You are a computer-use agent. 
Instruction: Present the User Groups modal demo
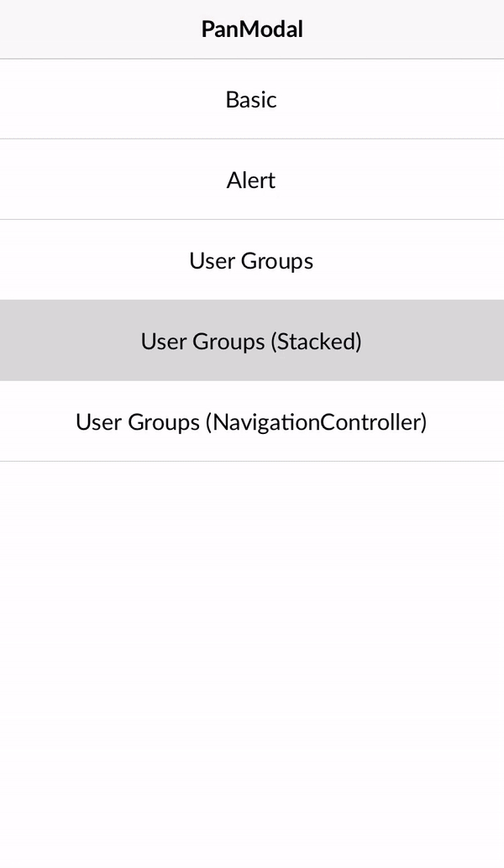tap(251, 260)
